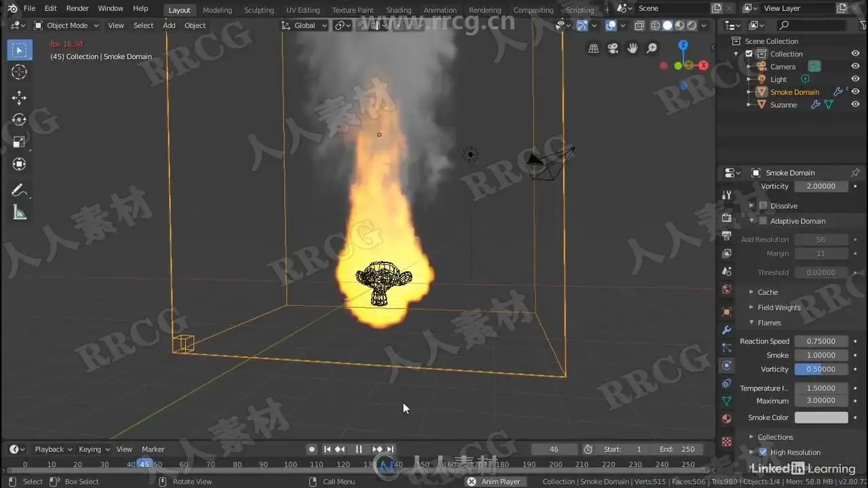
Task: Toggle perspective/orthographic grid view icon
Action: [x=593, y=48]
